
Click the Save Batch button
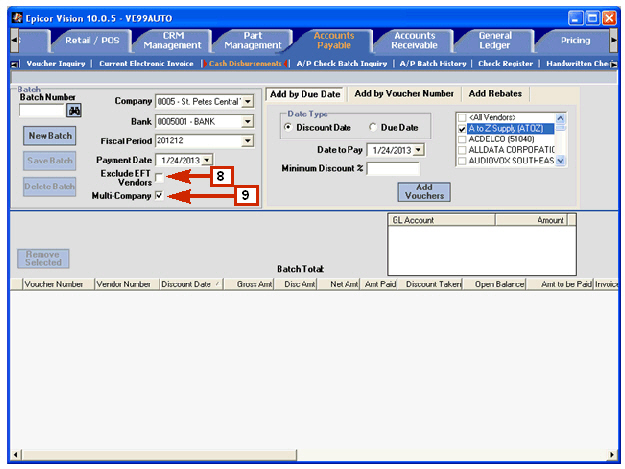click(50, 161)
